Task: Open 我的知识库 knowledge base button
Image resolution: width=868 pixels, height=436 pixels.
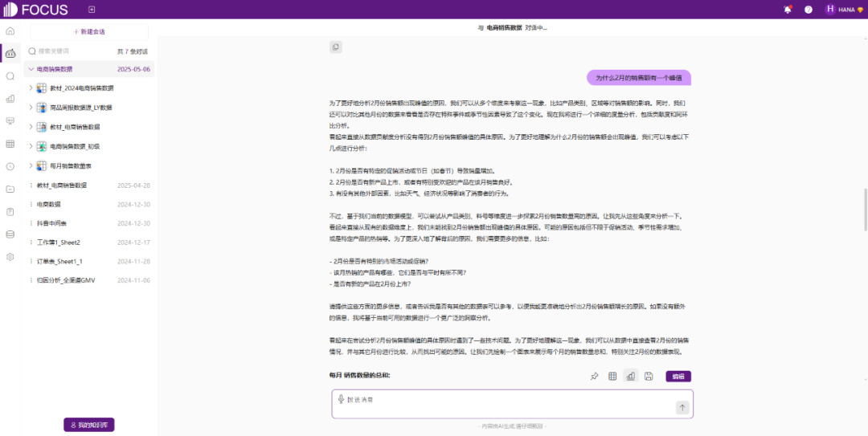Action: tap(89, 425)
